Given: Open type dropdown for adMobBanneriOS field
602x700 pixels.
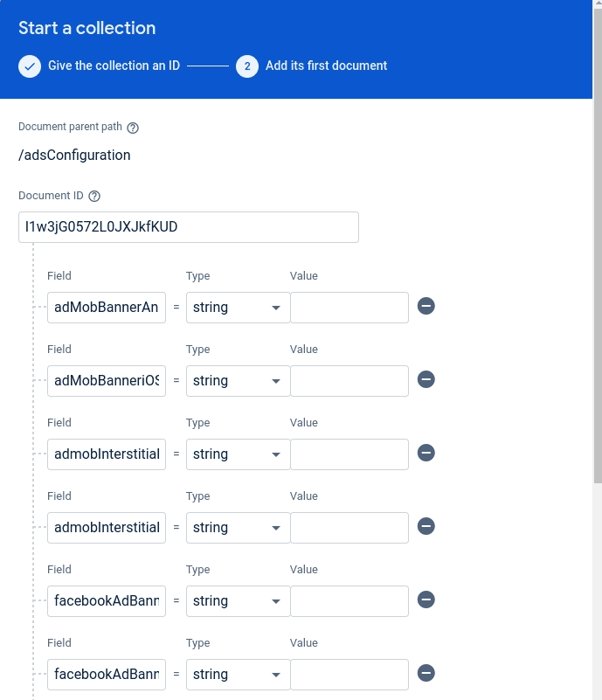Looking at the screenshot, I should click(x=238, y=381).
